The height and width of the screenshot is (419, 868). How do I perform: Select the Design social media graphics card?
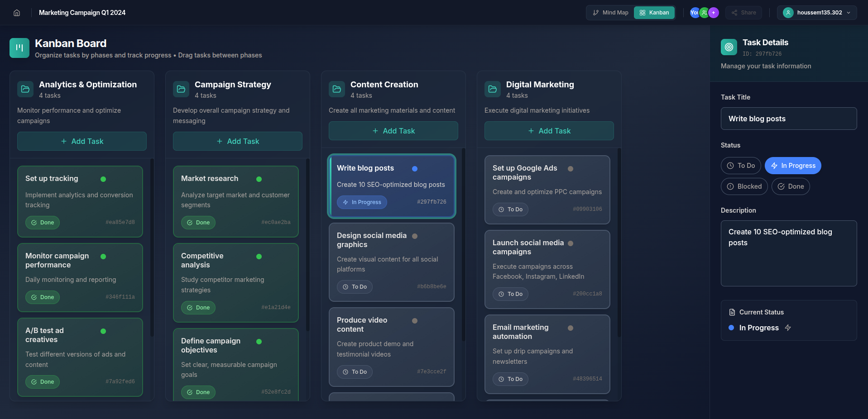(x=392, y=262)
